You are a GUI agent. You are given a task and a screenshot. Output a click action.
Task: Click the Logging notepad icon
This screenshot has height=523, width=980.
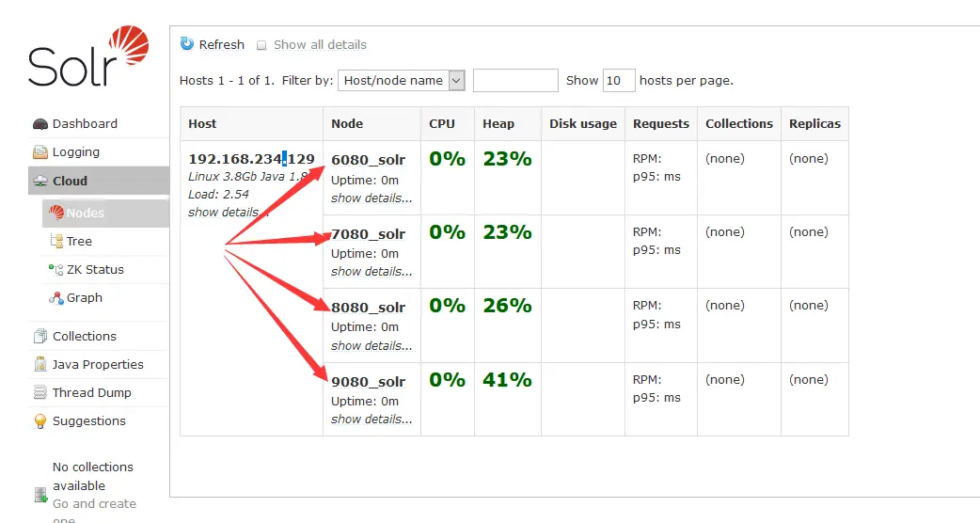(x=40, y=151)
